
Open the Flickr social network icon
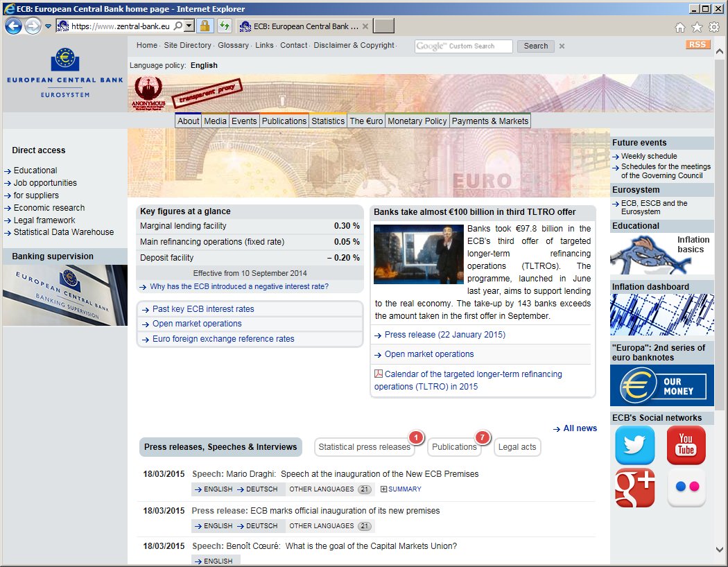pyautogui.click(x=686, y=487)
